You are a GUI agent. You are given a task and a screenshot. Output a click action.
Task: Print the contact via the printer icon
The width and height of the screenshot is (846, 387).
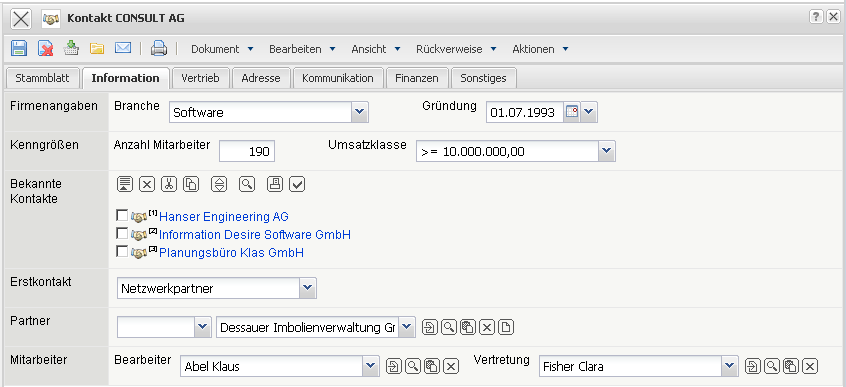[x=159, y=48]
